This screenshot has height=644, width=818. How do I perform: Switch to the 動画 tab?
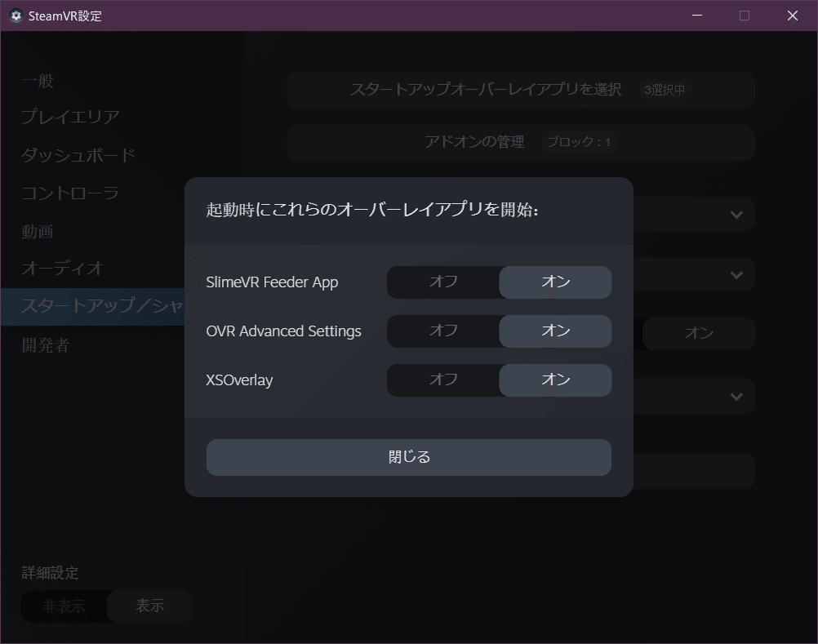coord(38,232)
